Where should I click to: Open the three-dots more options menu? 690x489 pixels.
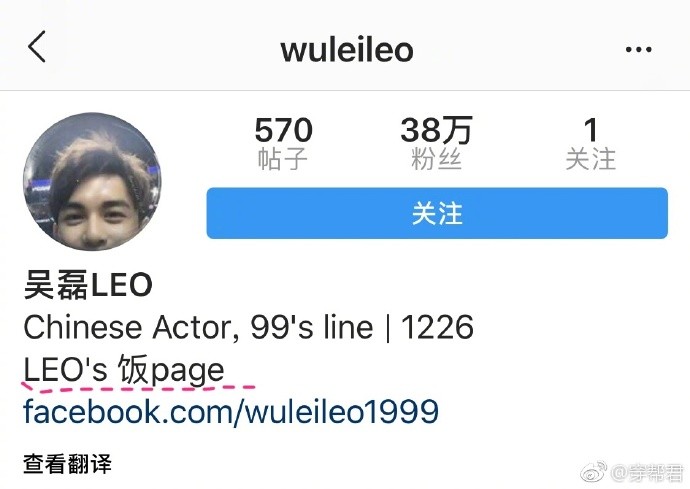point(639,49)
